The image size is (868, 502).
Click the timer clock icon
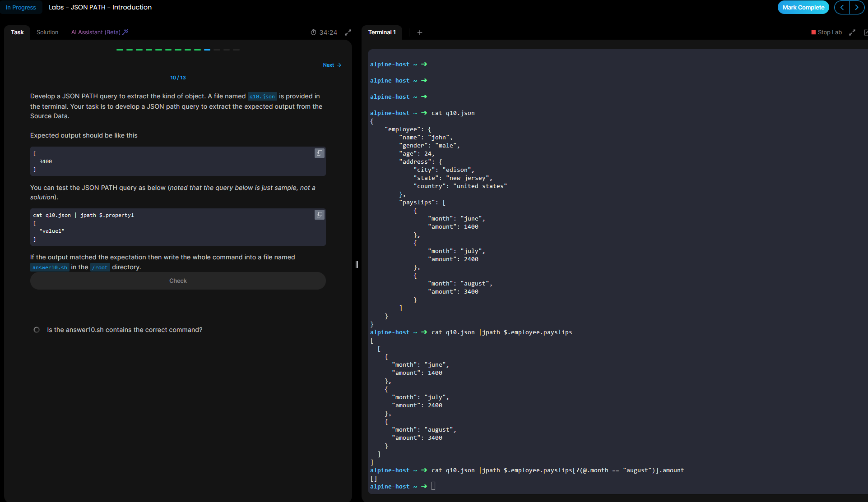[x=313, y=32]
